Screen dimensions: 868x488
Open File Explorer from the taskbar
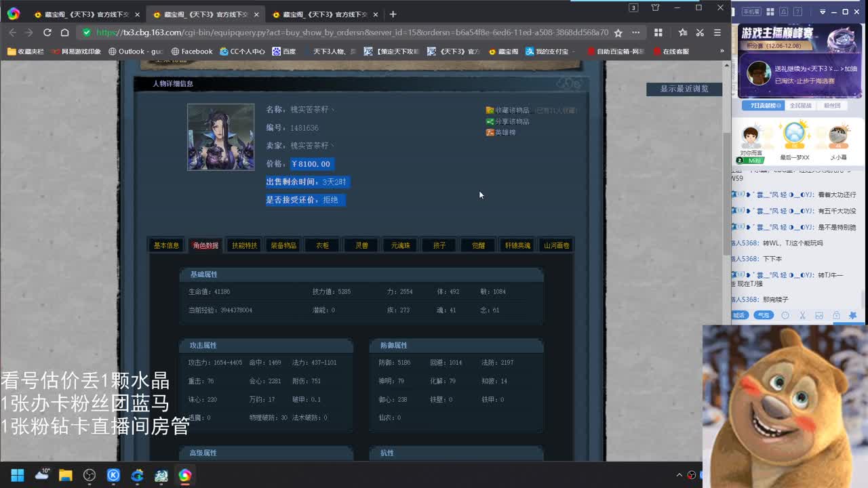click(x=66, y=475)
